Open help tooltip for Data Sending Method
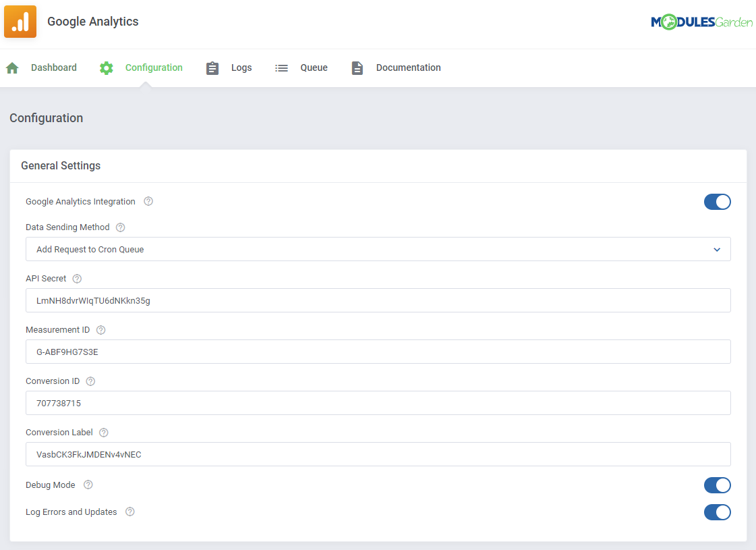This screenshot has height=550, width=756. [x=121, y=227]
